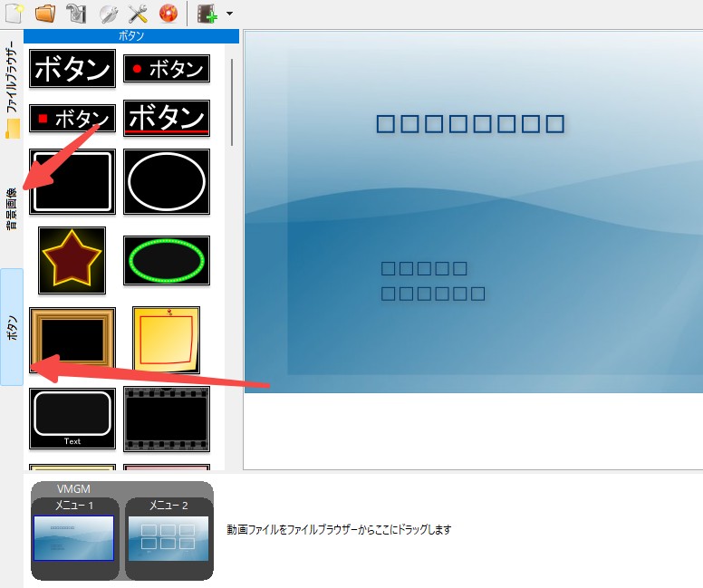Pick the green dotted ellipse button
This screenshot has width=703, height=588.
[x=167, y=261]
